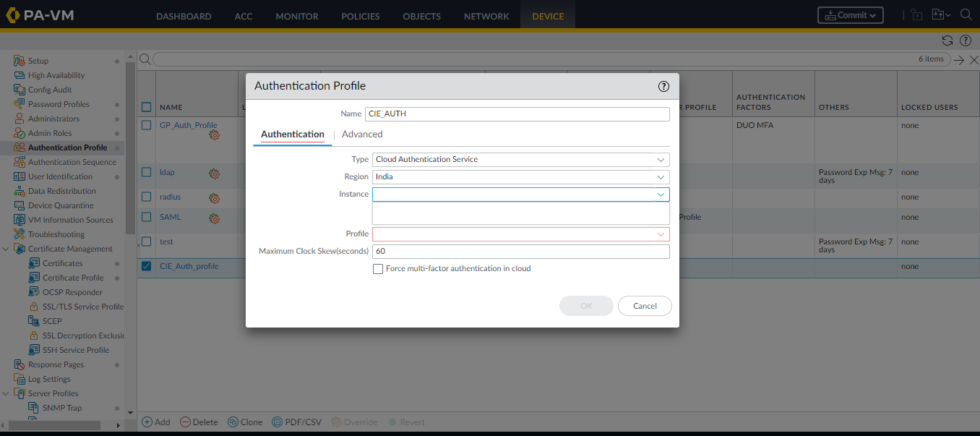Click the help icon in dialog header

663,86
